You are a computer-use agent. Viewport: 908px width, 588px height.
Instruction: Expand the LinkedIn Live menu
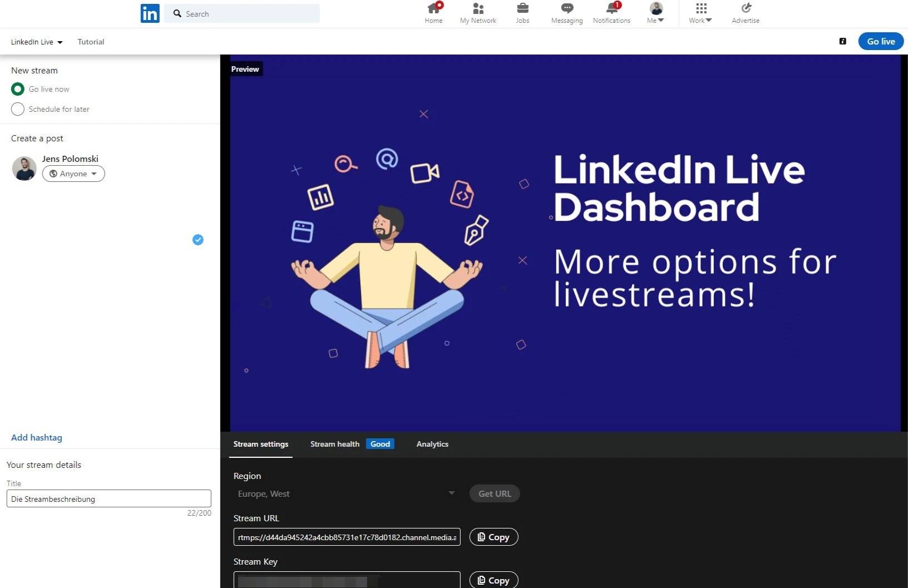click(x=36, y=42)
